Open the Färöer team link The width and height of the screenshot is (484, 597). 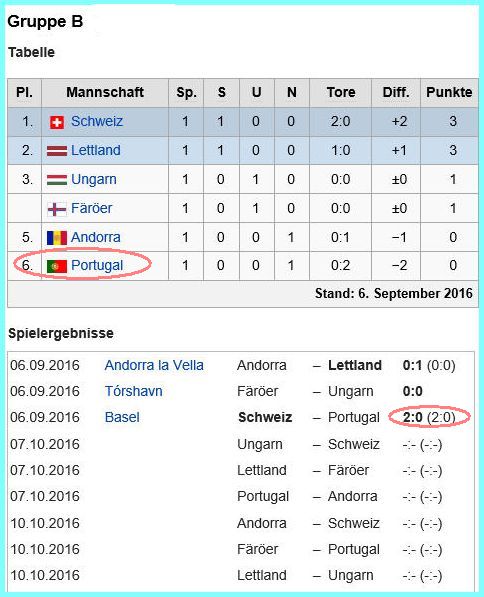(x=91, y=208)
